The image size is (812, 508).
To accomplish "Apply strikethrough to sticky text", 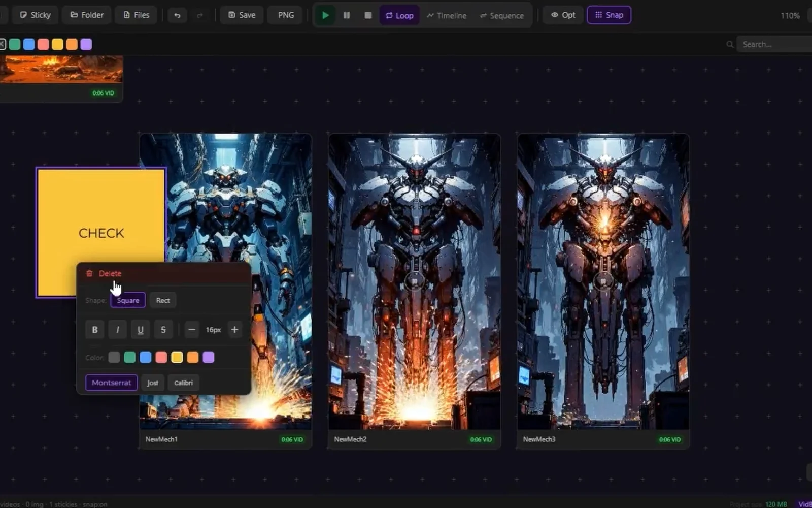I will [x=163, y=330].
